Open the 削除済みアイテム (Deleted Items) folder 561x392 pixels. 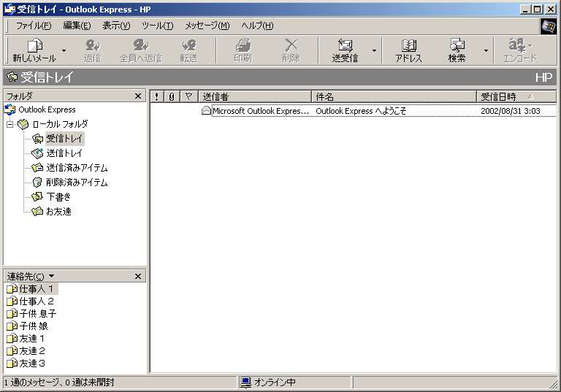pos(76,182)
